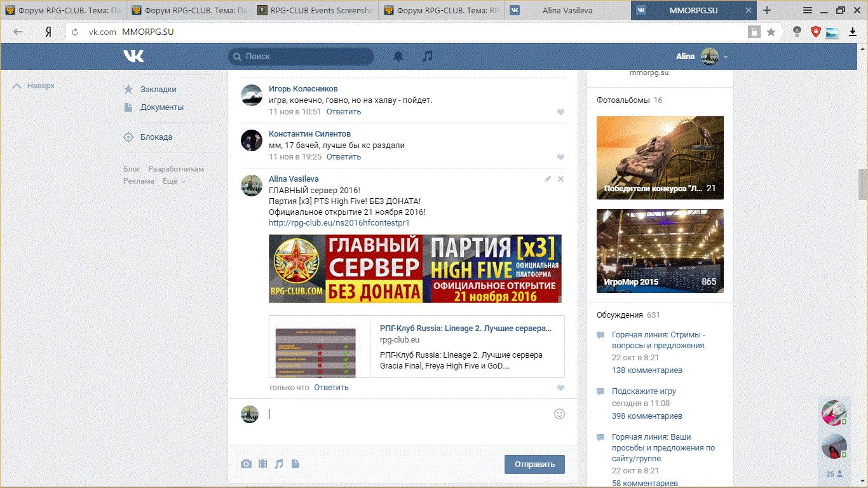Like Alina Vasileva's comment with the heart

[560, 388]
